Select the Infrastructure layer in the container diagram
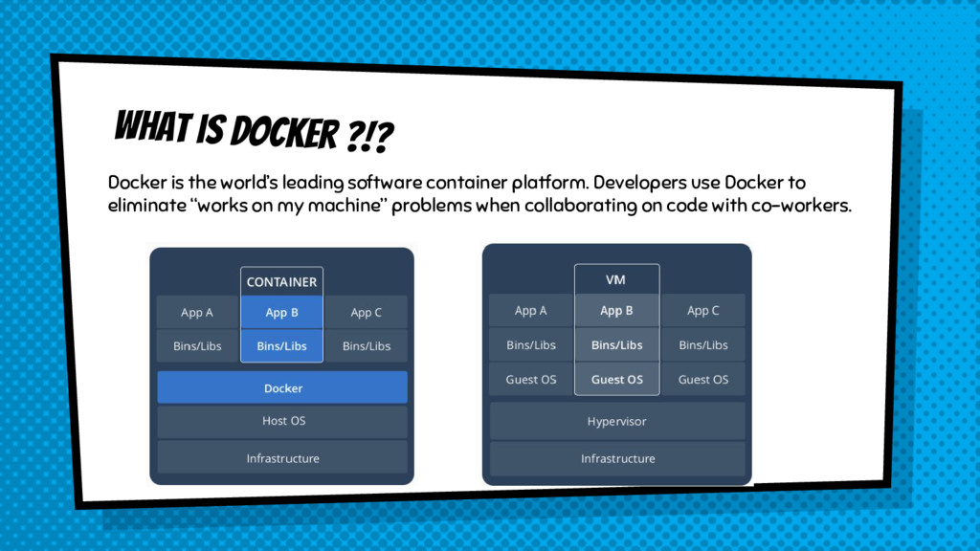The image size is (980, 551). point(282,458)
